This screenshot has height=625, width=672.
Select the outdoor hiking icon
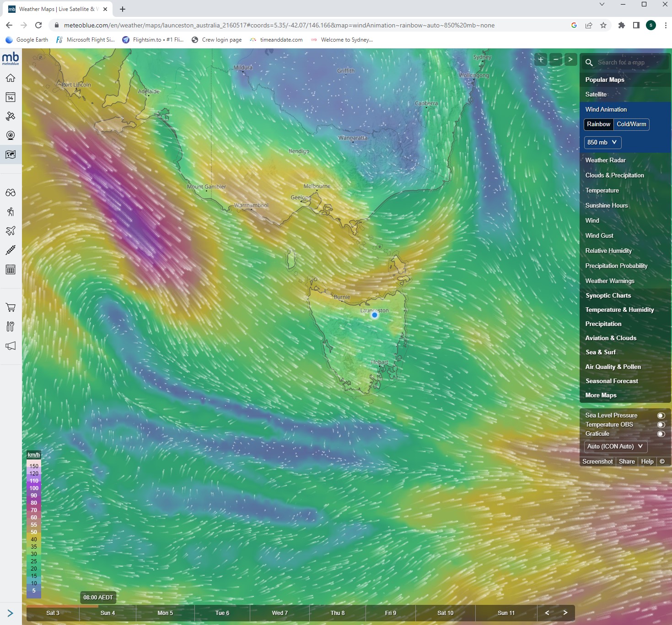point(11,212)
